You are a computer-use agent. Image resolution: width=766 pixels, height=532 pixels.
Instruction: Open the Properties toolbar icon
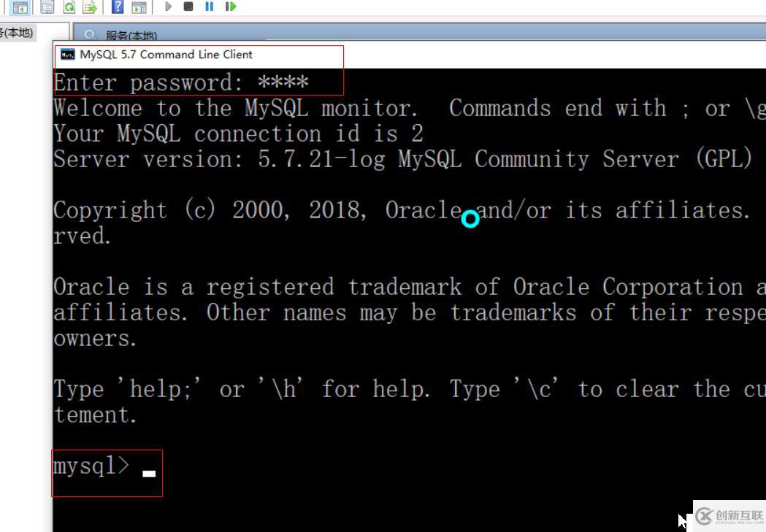47,7
